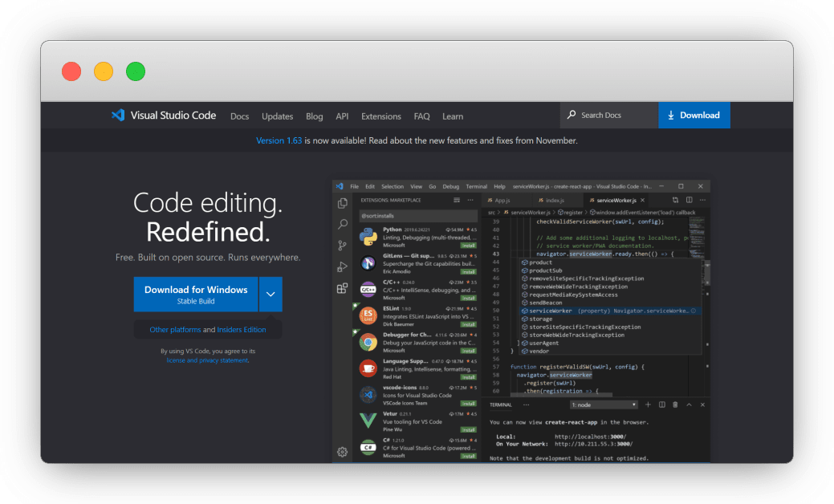Expand the download options chevron
Viewport: 834px width, 504px height.
point(271,294)
